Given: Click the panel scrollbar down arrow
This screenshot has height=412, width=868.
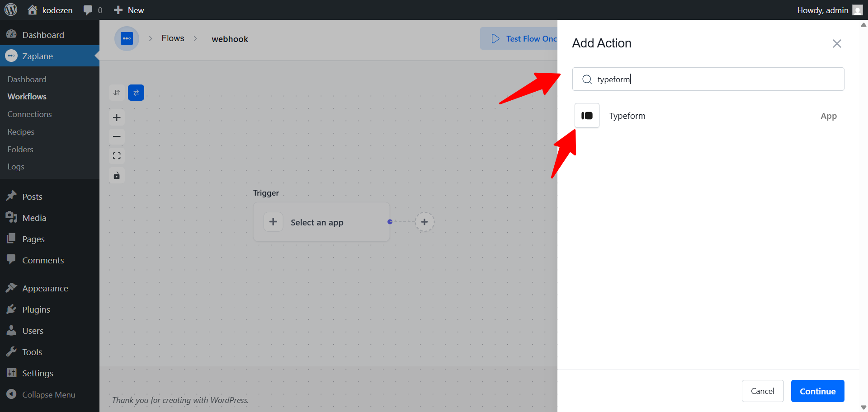Looking at the screenshot, I should (863, 407).
